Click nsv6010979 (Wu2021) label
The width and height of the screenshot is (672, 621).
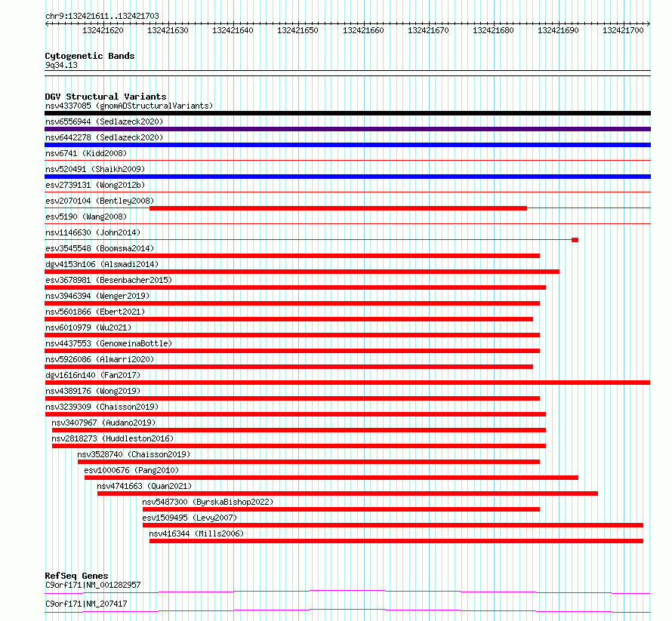(88, 327)
